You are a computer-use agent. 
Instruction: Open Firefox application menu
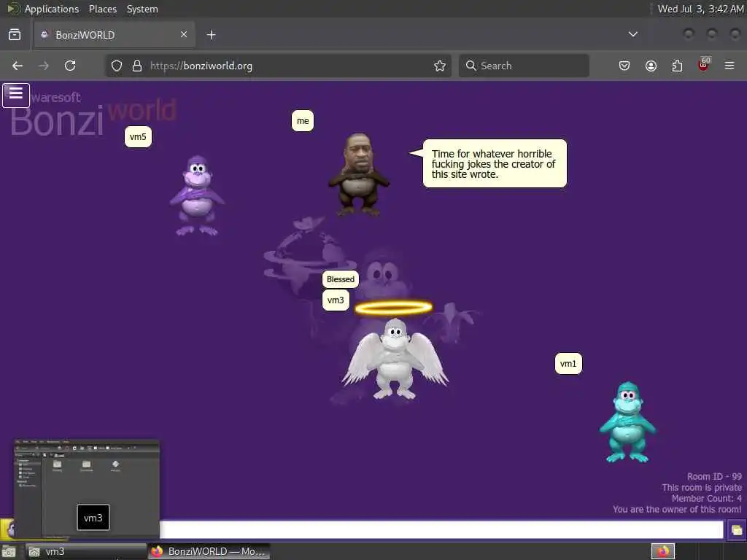(729, 66)
